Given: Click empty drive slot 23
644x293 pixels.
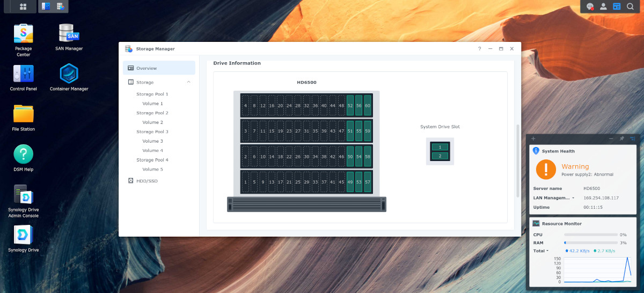Looking at the screenshot, I should pyautogui.click(x=289, y=131).
